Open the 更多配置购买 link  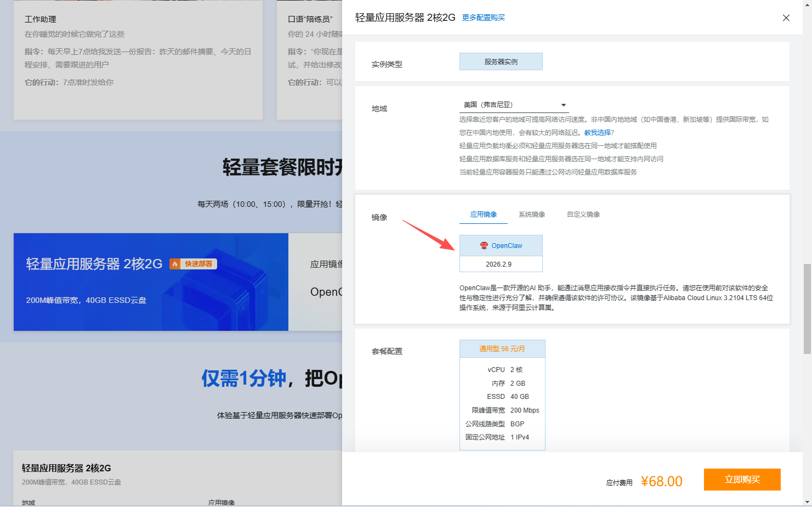coord(483,18)
